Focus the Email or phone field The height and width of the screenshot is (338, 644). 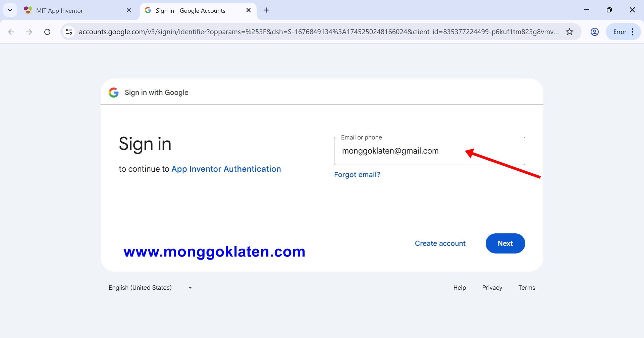[430, 151]
